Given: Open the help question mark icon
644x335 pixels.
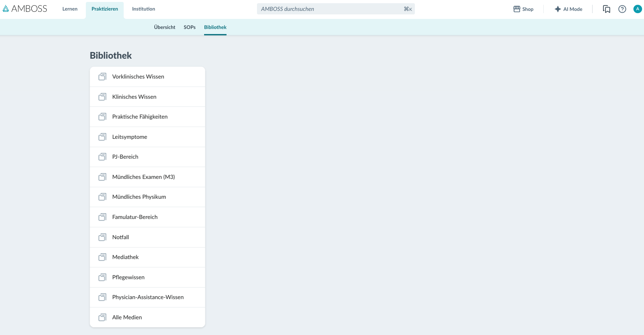Looking at the screenshot, I should tap(622, 9).
